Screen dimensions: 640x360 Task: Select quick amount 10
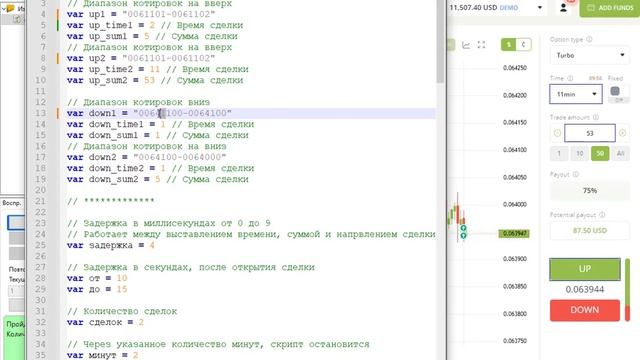point(580,153)
